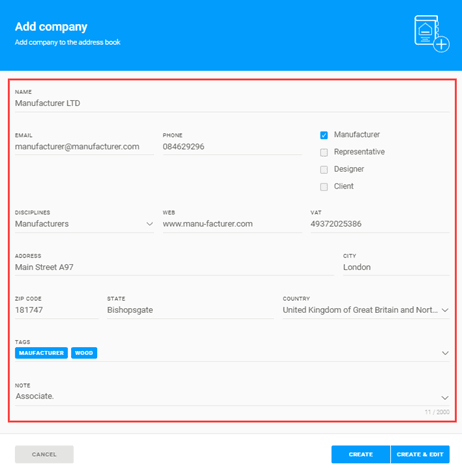Uncheck the Manufacturer checkbox
462x471 pixels.
click(x=324, y=135)
